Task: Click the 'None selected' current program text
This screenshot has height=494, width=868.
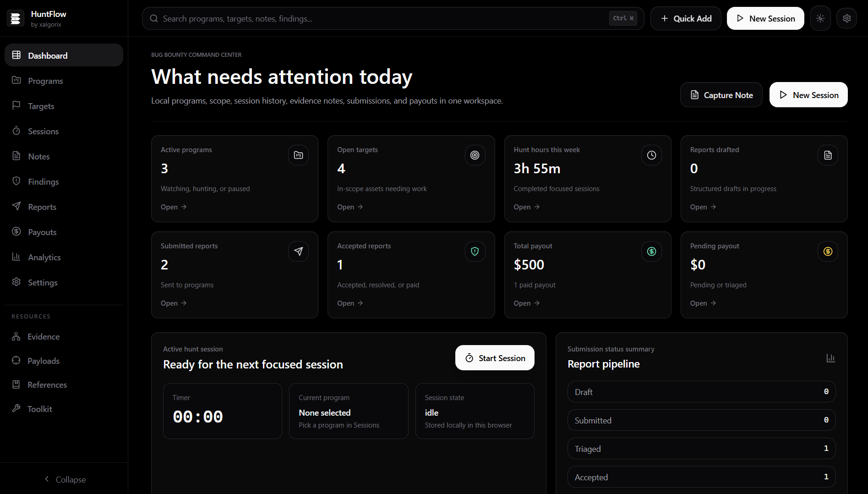Action: 325,413
